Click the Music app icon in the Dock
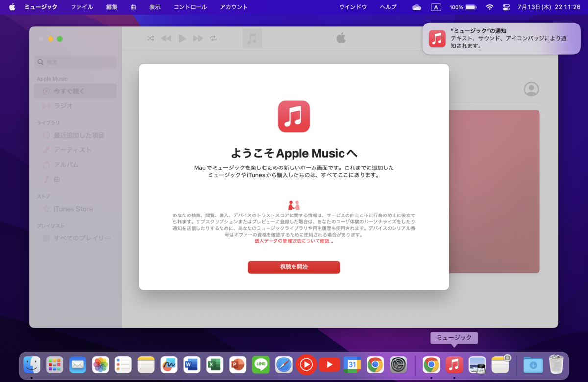This screenshot has height=382, width=588. tap(454, 364)
